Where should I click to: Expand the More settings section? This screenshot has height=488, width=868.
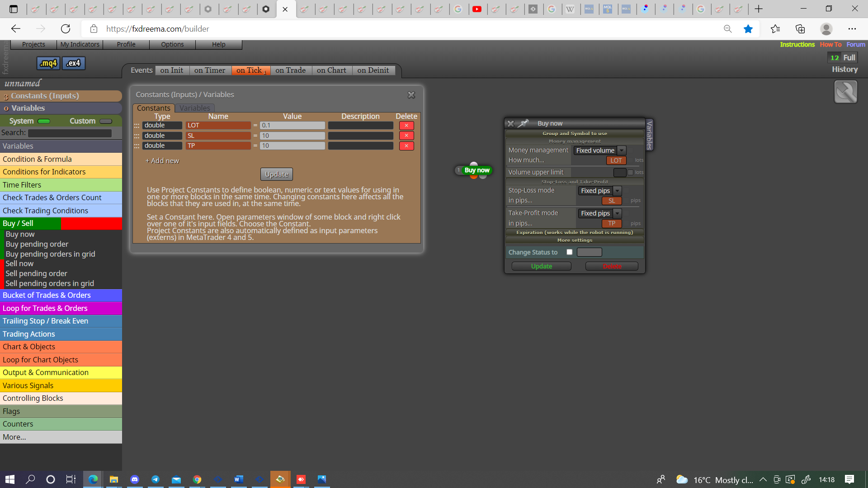click(x=575, y=240)
